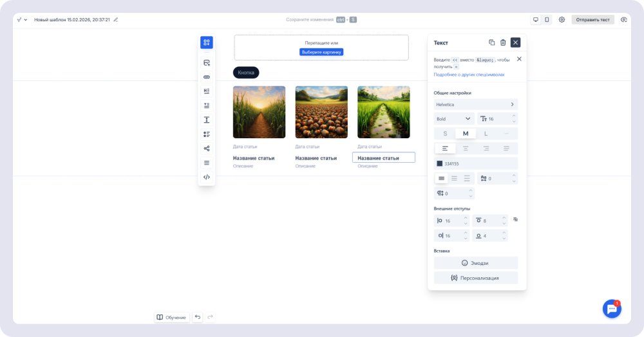Open the Эмодзи insert button
644x337 pixels.
(476, 263)
